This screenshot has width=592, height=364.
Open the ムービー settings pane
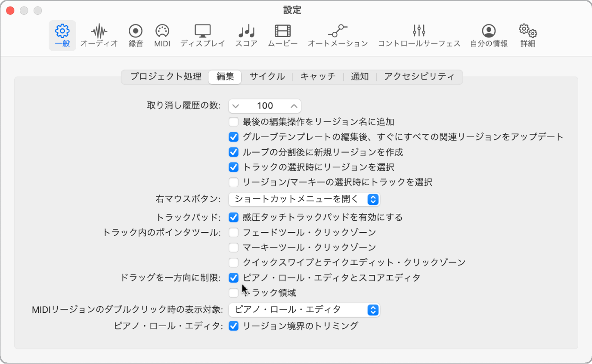[282, 34]
